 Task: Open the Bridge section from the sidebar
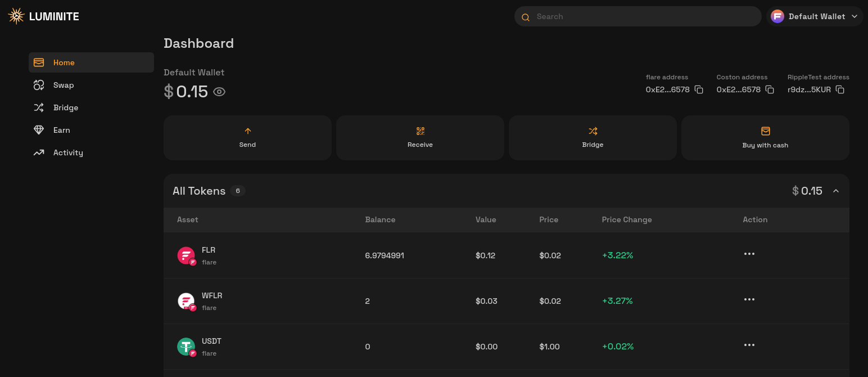[66, 107]
